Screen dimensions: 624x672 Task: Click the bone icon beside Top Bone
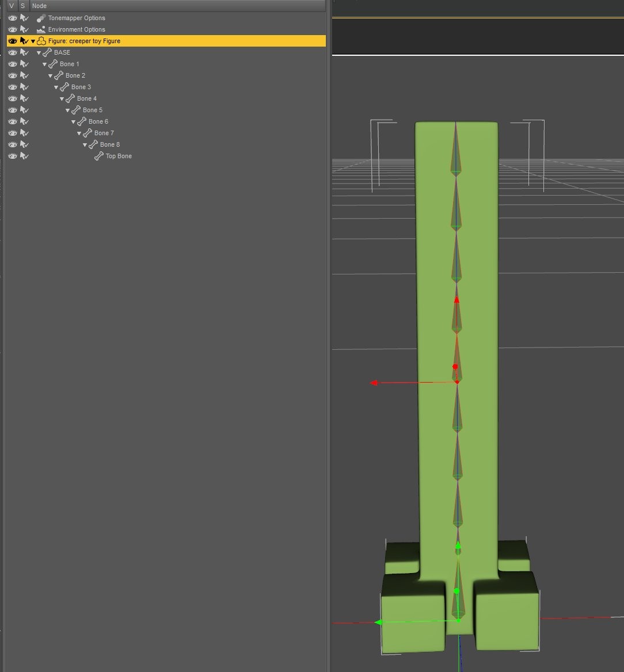tap(99, 156)
